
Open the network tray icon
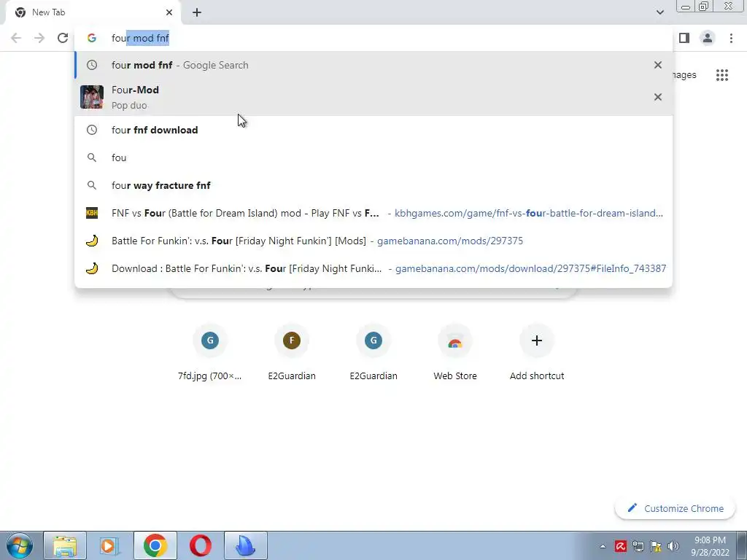pos(638,546)
